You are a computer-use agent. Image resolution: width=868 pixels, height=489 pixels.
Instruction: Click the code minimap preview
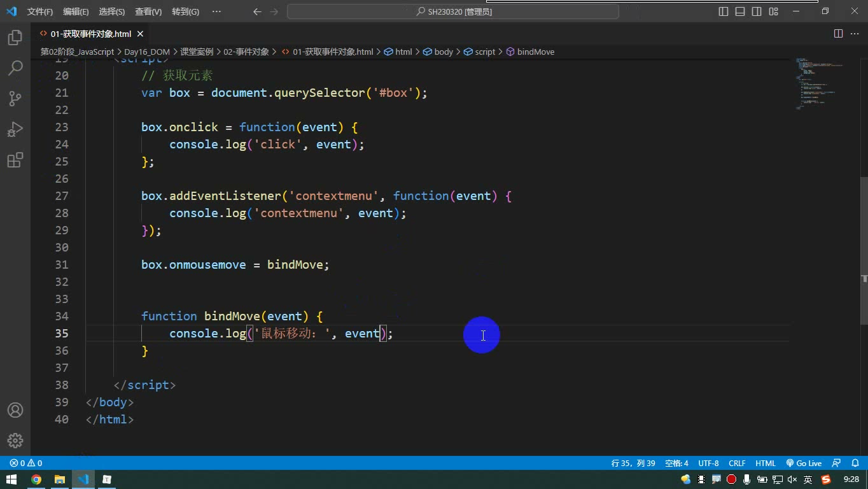[x=820, y=84]
